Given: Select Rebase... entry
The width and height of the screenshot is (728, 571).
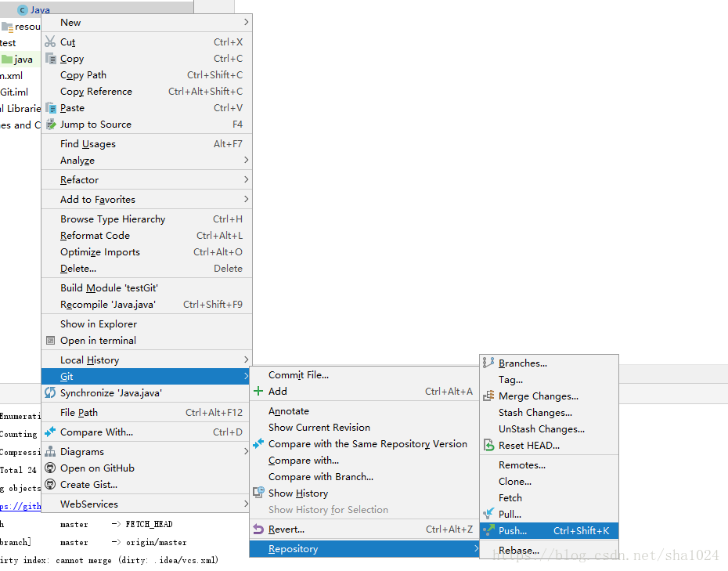Looking at the screenshot, I should click(550, 551).
